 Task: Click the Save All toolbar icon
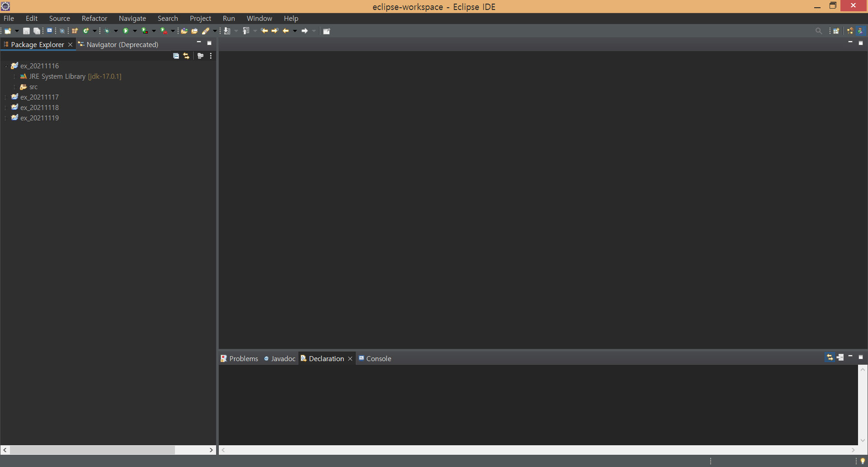pyautogui.click(x=37, y=31)
